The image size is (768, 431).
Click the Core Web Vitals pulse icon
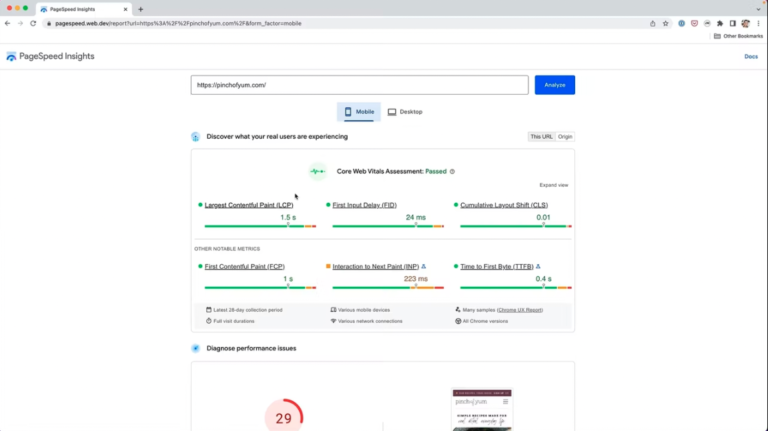click(x=318, y=171)
